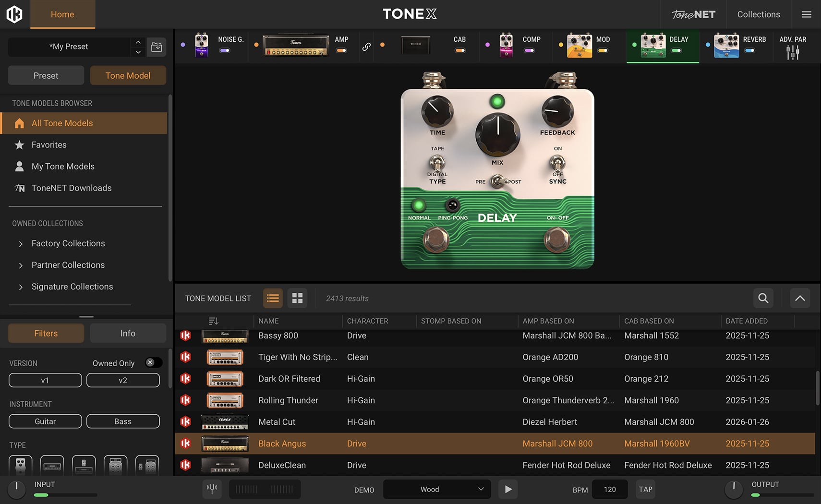This screenshot has height=504, width=821.
Task: Toggle the Owned Only switch
Action: point(153,363)
